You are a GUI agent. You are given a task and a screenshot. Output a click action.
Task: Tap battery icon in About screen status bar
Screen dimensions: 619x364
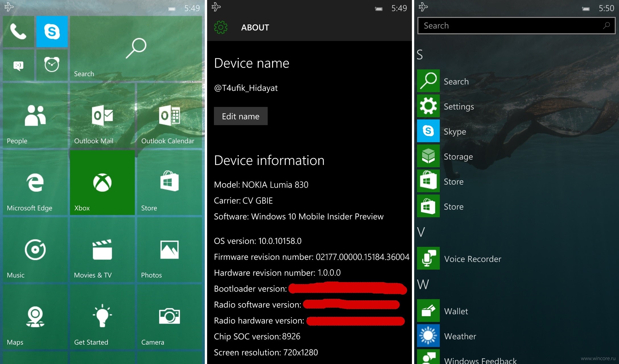click(x=379, y=9)
